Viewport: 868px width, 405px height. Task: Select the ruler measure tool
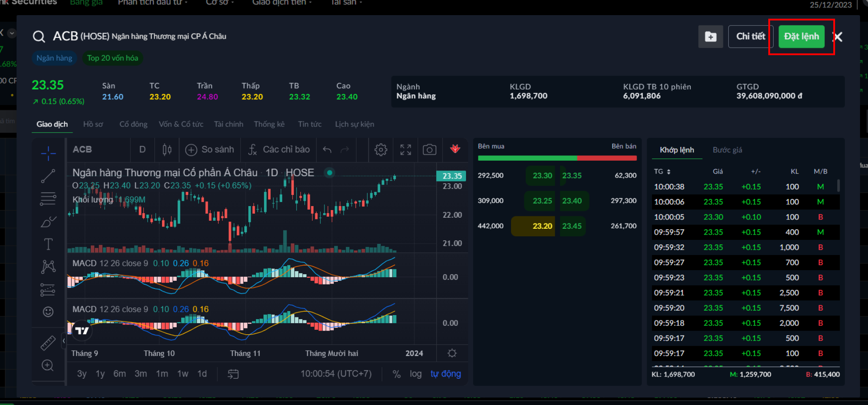point(48,343)
